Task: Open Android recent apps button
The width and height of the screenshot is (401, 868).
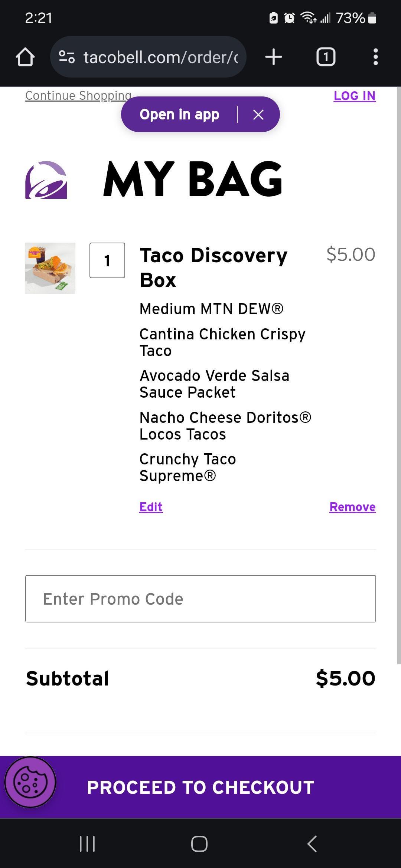Action: tap(88, 844)
